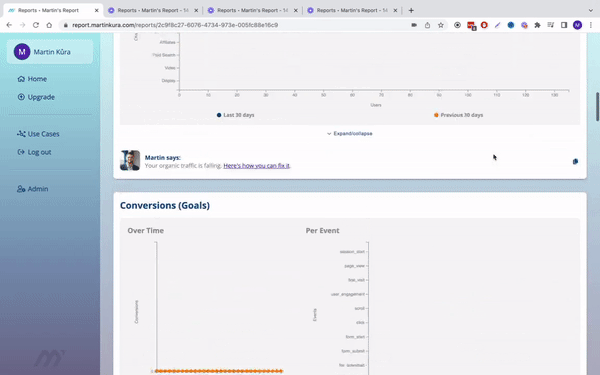Click the camera icon in address bar
Viewport: 600px width, 375px height.
tap(414, 25)
